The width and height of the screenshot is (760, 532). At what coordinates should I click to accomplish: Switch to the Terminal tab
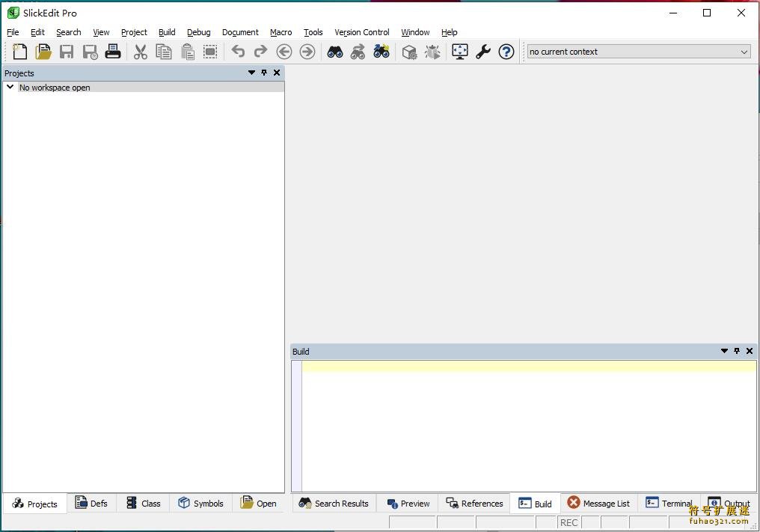point(669,504)
